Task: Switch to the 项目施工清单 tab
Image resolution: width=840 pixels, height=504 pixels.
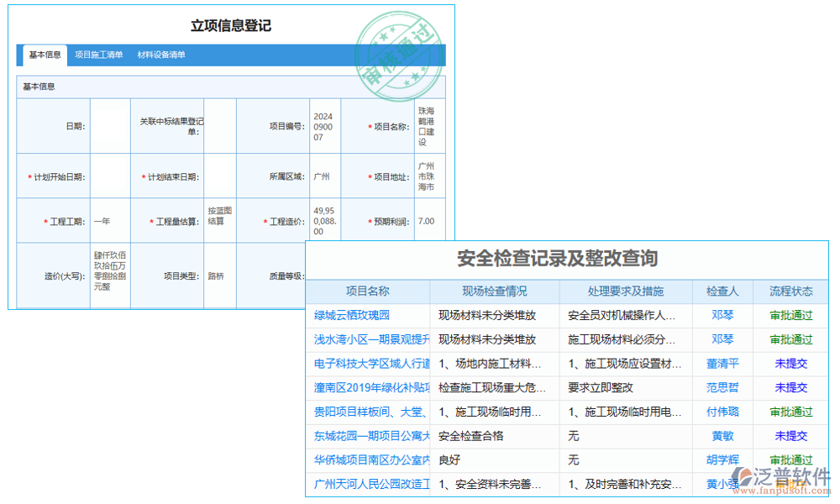Action: tap(99, 55)
